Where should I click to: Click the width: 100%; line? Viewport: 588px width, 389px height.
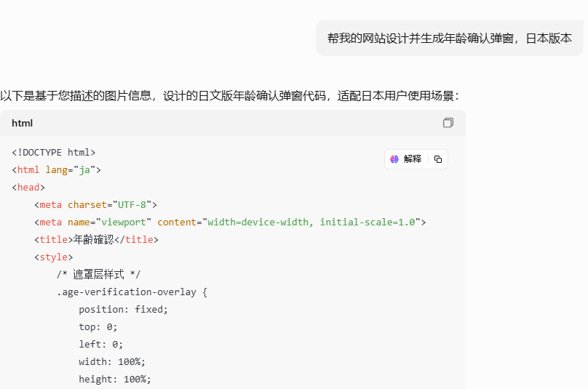112,361
